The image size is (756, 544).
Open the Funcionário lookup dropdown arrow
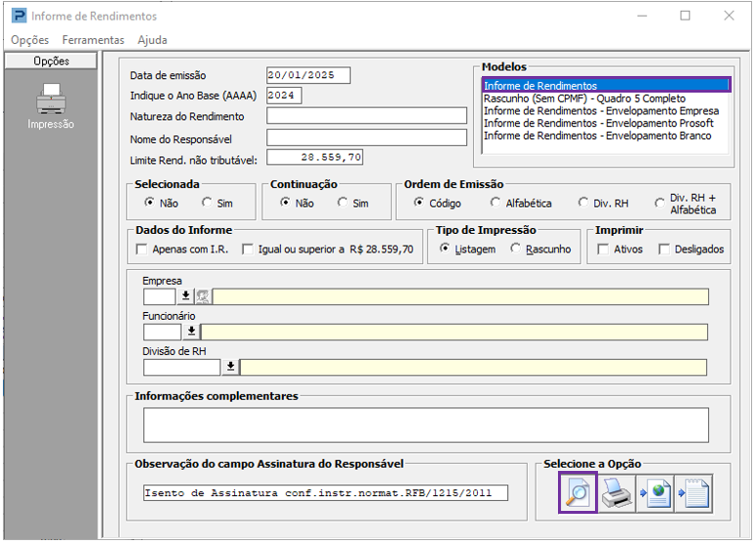pos(191,332)
